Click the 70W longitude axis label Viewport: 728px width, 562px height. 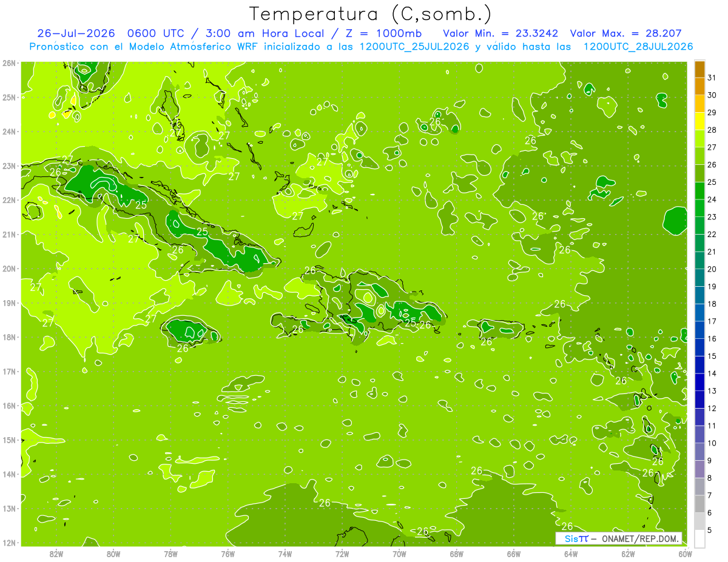[x=399, y=554]
